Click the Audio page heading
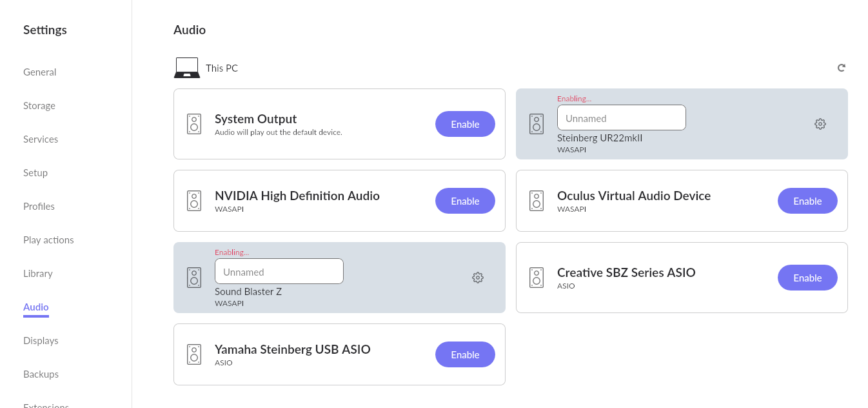 [190, 30]
